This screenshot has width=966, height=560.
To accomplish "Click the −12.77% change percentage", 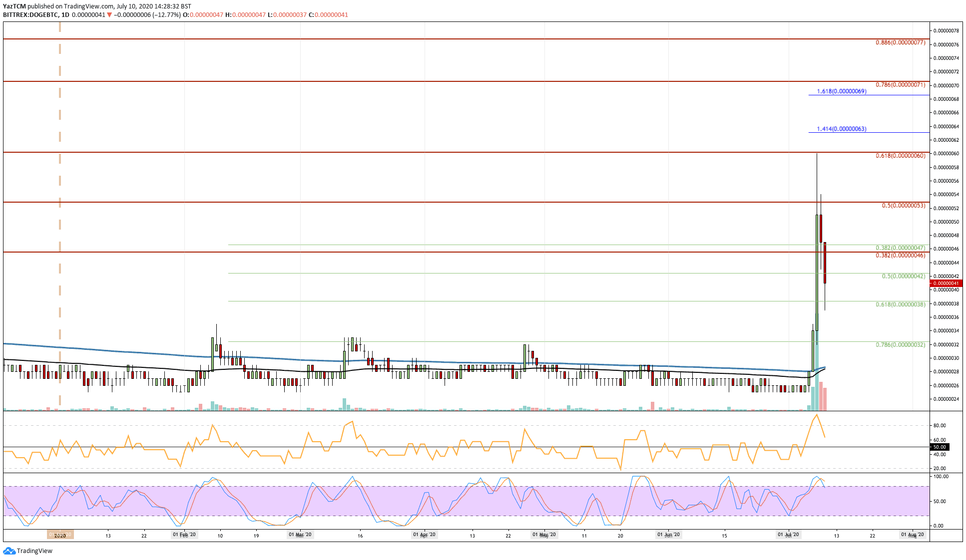I will pyautogui.click(x=166, y=15).
